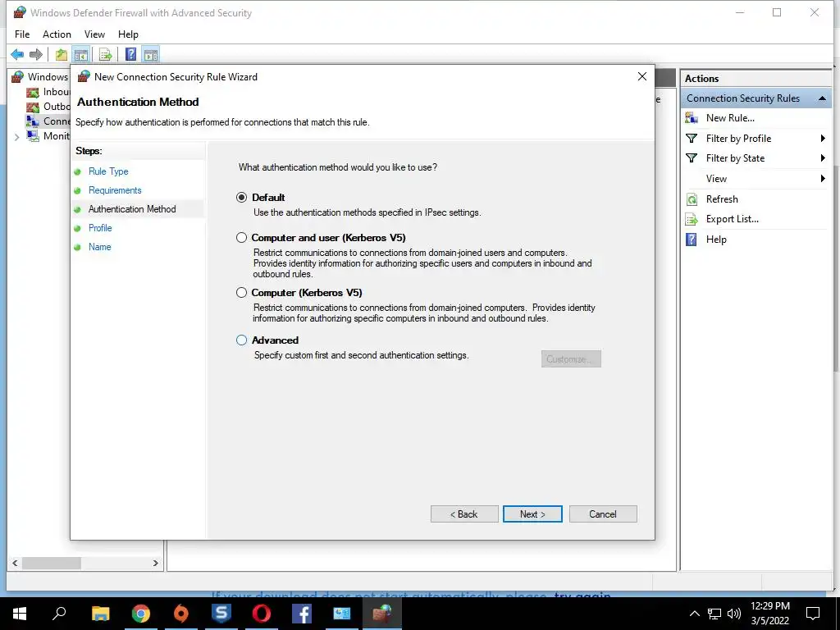The height and width of the screenshot is (630, 840).
Task: Open the File menu
Action: click(x=22, y=34)
